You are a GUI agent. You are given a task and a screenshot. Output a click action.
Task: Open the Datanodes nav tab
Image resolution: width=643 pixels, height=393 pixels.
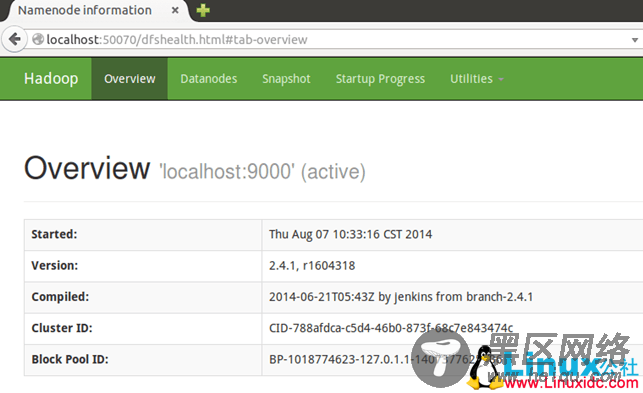209,79
